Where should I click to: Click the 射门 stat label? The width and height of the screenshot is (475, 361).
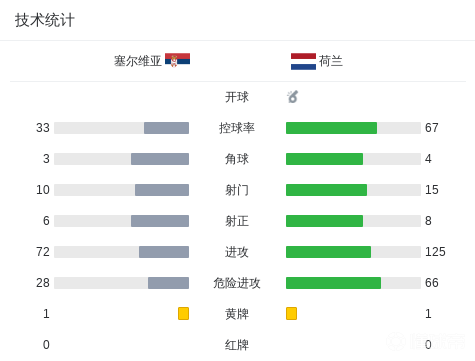point(237,190)
